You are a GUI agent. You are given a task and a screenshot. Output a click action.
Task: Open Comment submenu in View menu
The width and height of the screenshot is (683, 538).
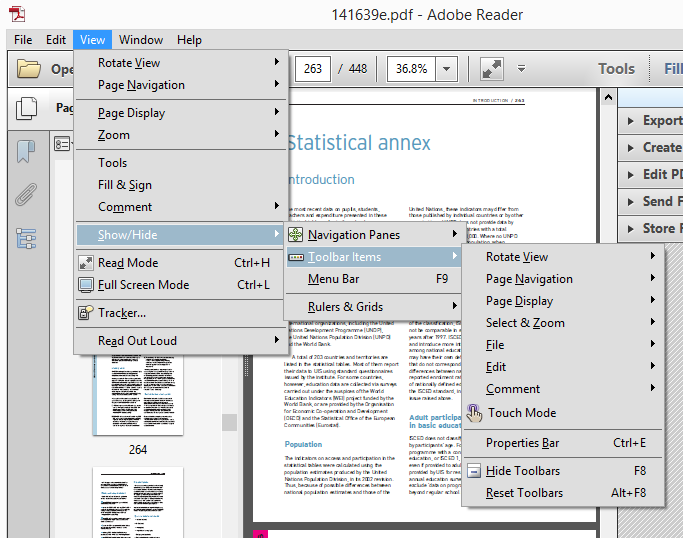(x=181, y=207)
